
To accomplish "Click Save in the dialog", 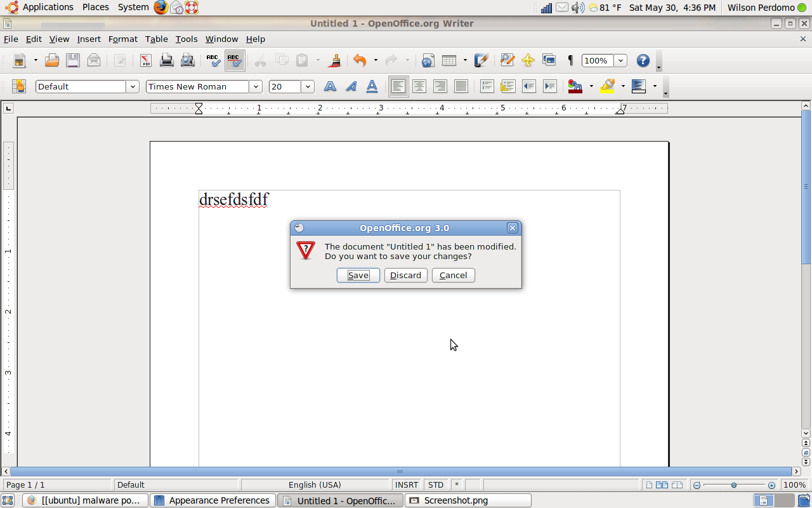I will (x=358, y=275).
